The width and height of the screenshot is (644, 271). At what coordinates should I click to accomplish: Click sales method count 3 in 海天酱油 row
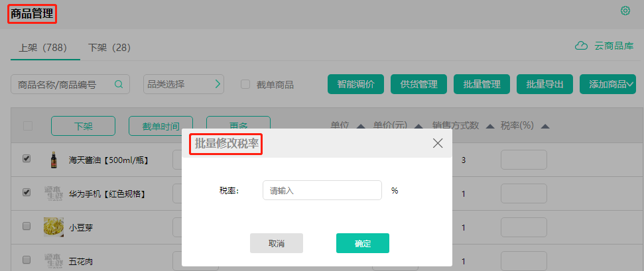[464, 160]
